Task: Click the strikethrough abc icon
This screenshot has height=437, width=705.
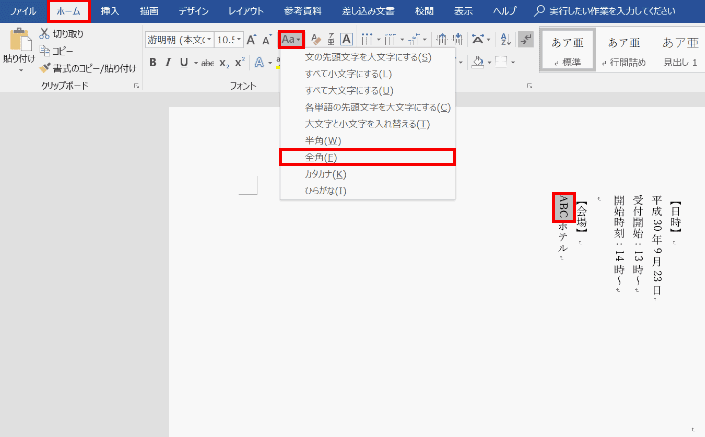Action: click(207, 62)
